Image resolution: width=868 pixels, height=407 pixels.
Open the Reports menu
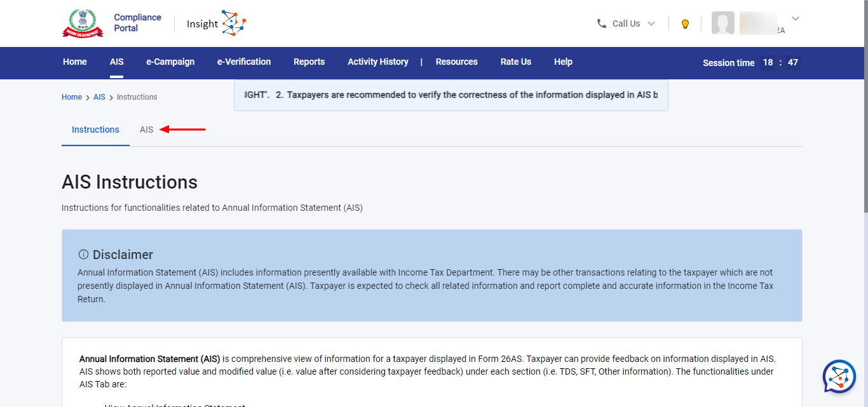pos(309,62)
